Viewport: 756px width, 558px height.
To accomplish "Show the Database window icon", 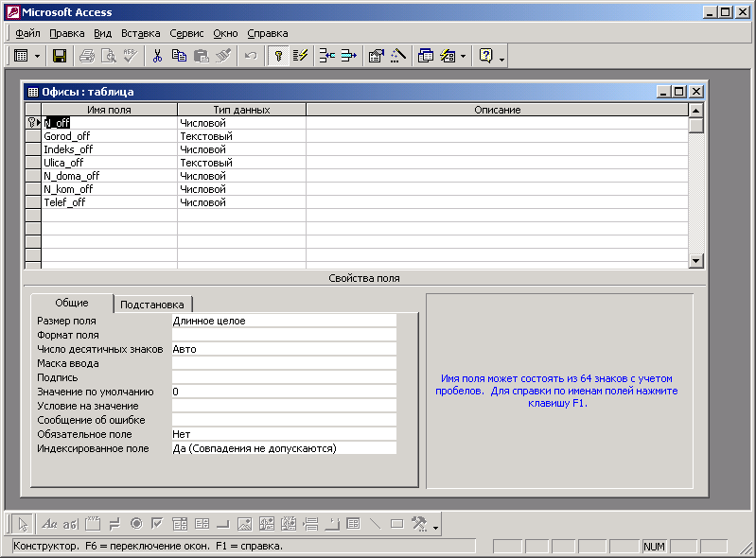I will 425,56.
